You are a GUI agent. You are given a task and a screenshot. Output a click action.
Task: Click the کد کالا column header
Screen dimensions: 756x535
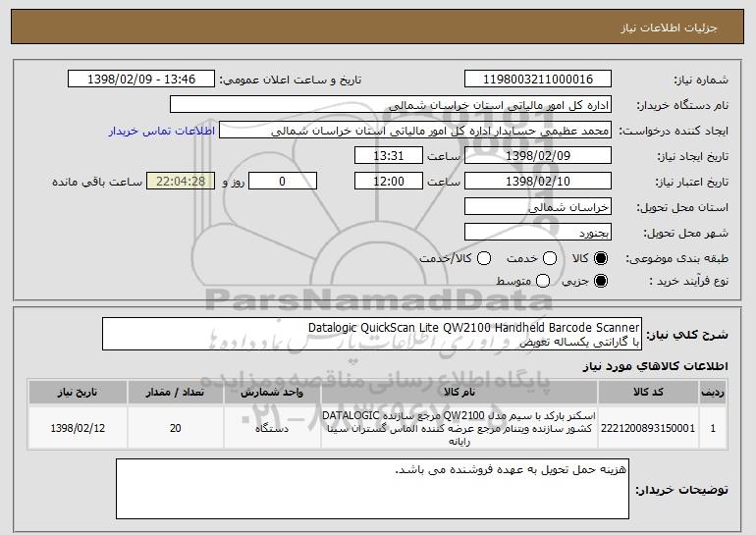648,393
